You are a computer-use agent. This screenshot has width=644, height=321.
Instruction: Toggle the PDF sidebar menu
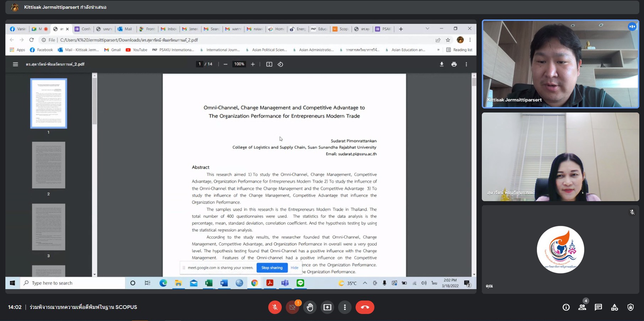click(x=15, y=64)
